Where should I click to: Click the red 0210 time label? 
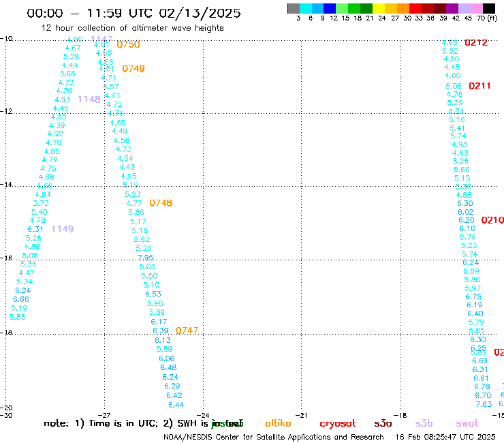pyautogui.click(x=492, y=220)
